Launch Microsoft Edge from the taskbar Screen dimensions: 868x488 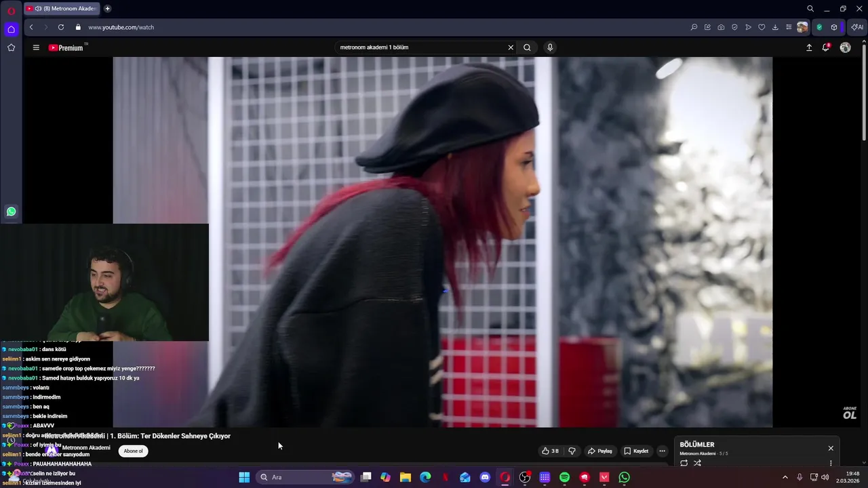click(425, 477)
